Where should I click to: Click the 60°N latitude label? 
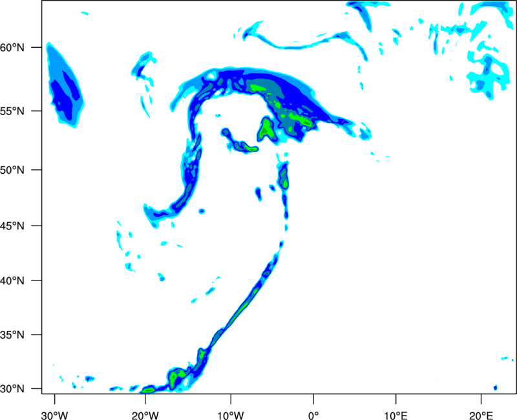tap(12, 48)
